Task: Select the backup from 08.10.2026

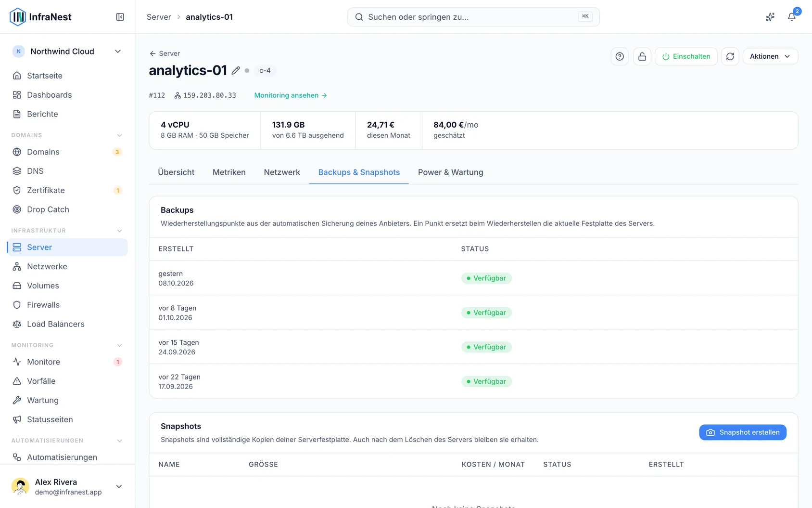Action: pyautogui.click(x=473, y=278)
